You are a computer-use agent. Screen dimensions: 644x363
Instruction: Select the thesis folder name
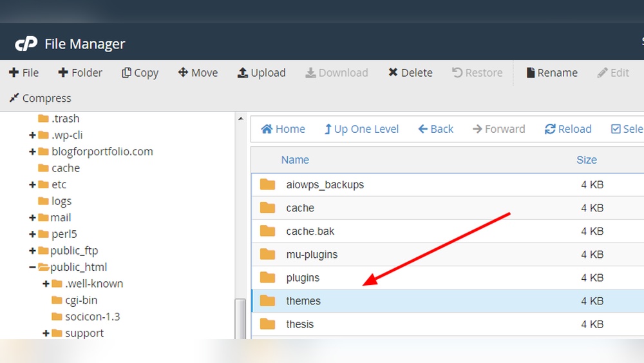[300, 324]
